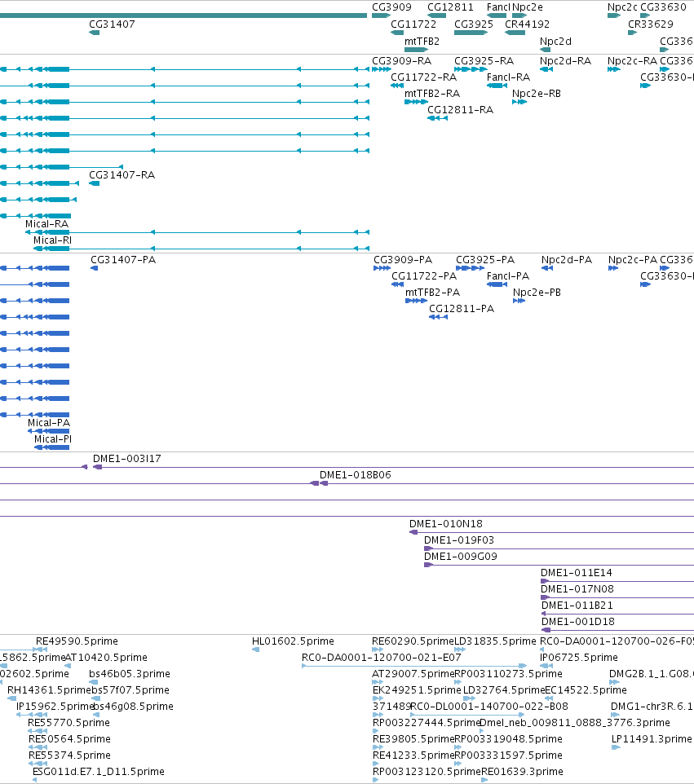The image size is (694, 784).
Task: Select the CG31407-PA protein feature
Action: 94,268
